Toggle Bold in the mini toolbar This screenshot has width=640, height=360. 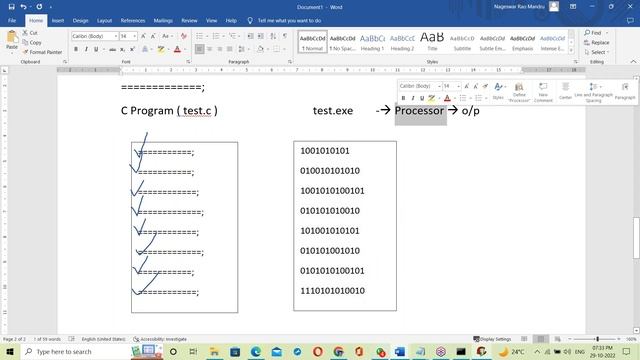point(403,98)
